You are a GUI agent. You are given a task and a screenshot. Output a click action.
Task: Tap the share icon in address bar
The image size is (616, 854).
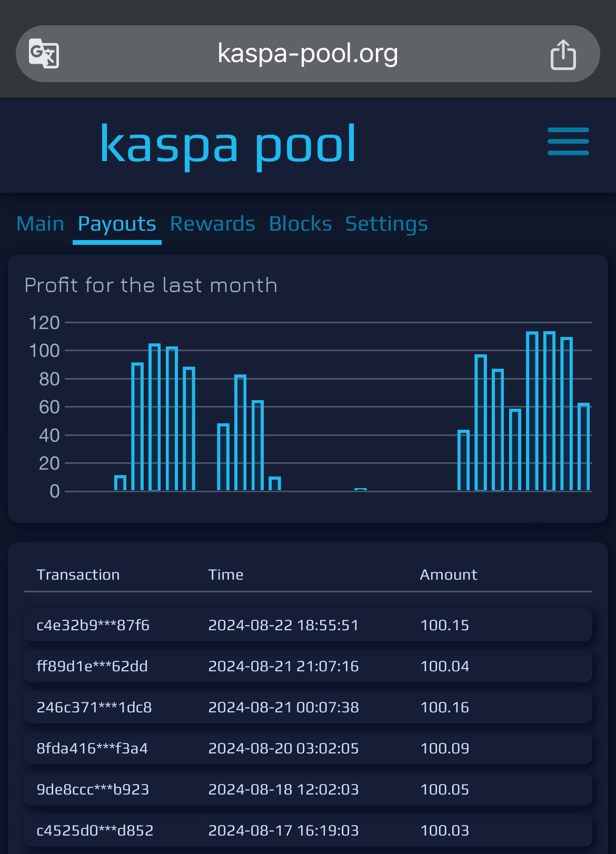pyautogui.click(x=563, y=54)
